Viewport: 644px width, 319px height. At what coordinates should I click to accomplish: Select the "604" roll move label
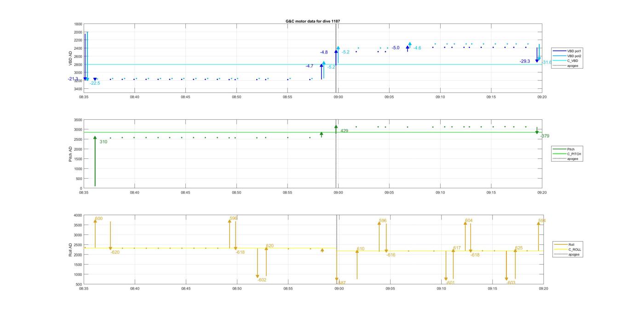(469, 220)
